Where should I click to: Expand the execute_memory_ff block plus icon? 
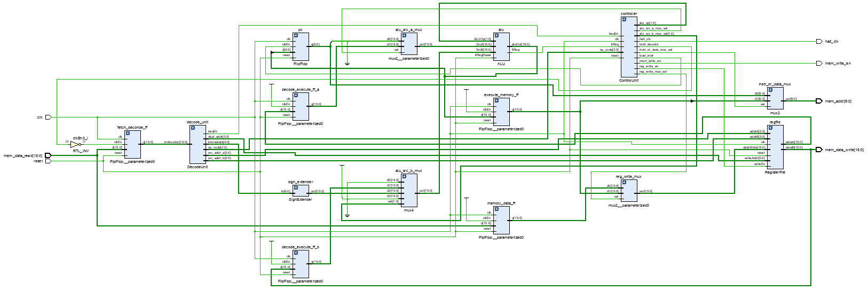pos(496,101)
